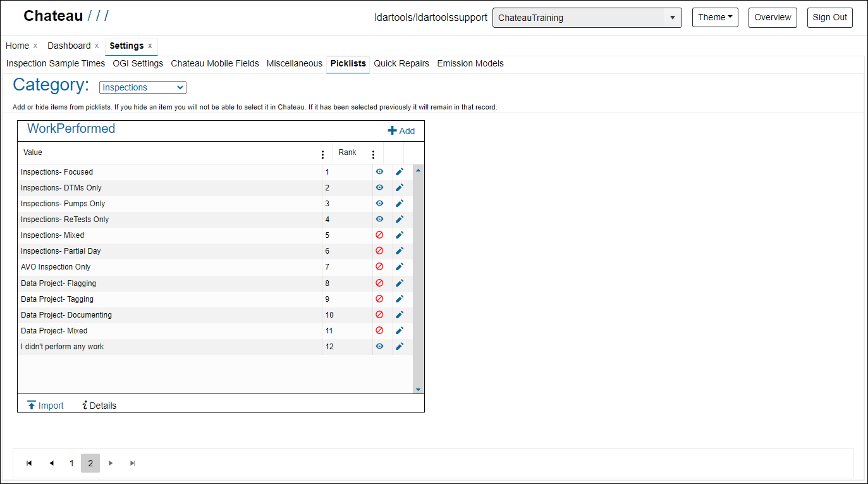The width and height of the screenshot is (868, 484).
Task: Open the Value column options menu
Action: [323, 154]
